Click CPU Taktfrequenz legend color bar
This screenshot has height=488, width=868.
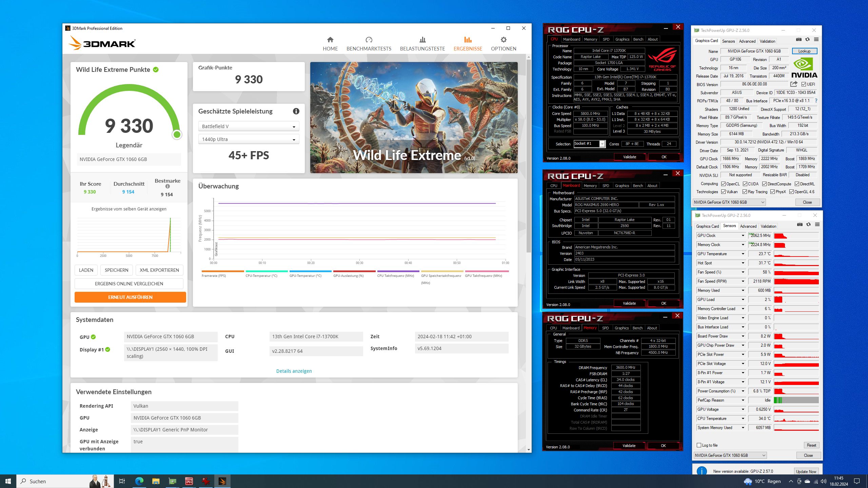[x=398, y=271]
